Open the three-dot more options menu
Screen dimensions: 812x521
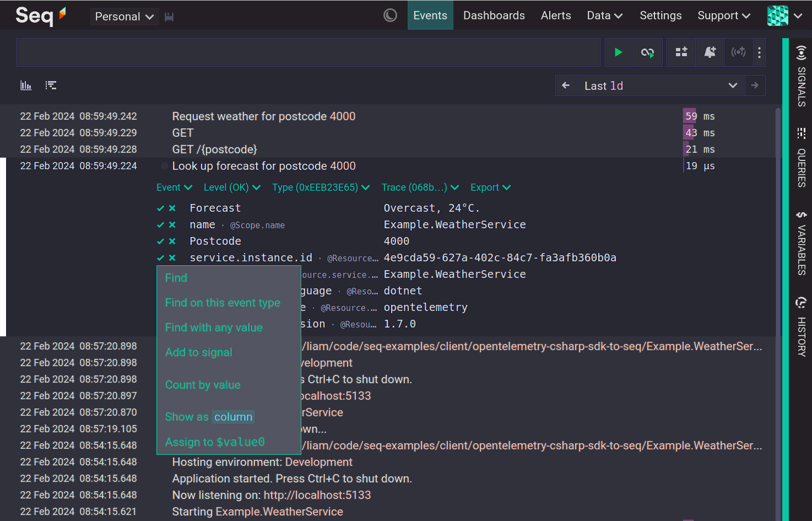tap(759, 52)
